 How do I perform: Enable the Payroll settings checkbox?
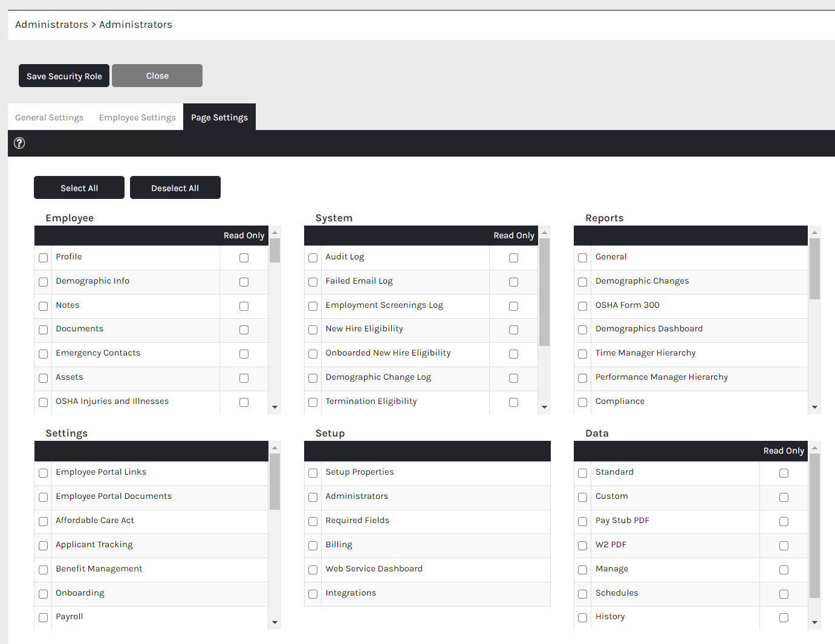click(44, 617)
